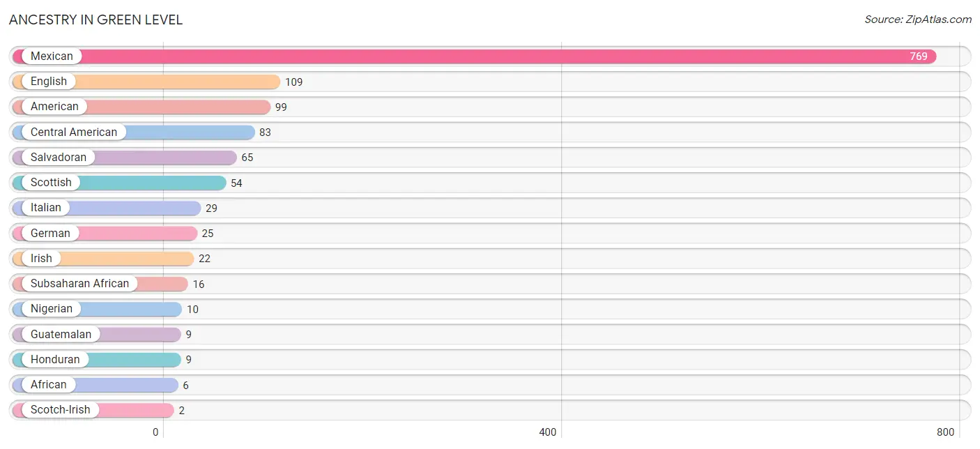Select the German bar label
The width and height of the screenshot is (980, 449).
[x=50, y=233]
